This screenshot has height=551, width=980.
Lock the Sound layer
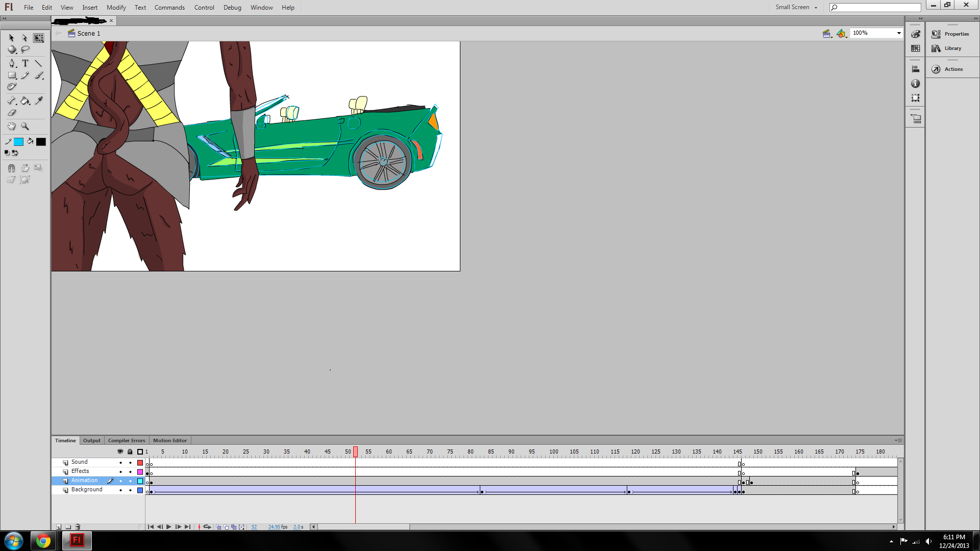click(130, 463)
